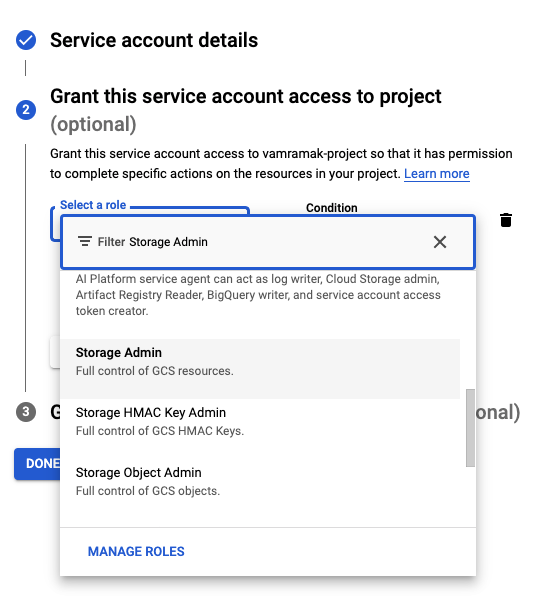Screen dimensions: 558x604
Task: Delete role row with trash icon
Action: tap(506, 220)
